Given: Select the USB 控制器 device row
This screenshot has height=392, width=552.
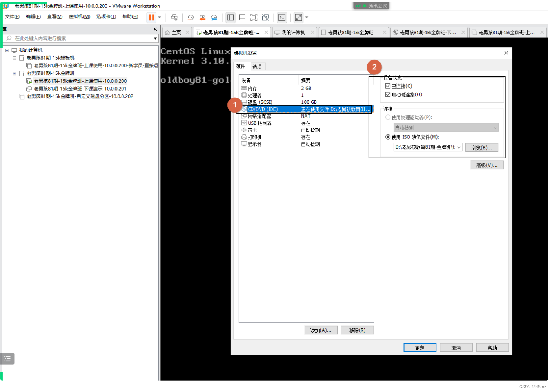Looking at the screenshot, I should pyautogui.click(x=306, y=123).
